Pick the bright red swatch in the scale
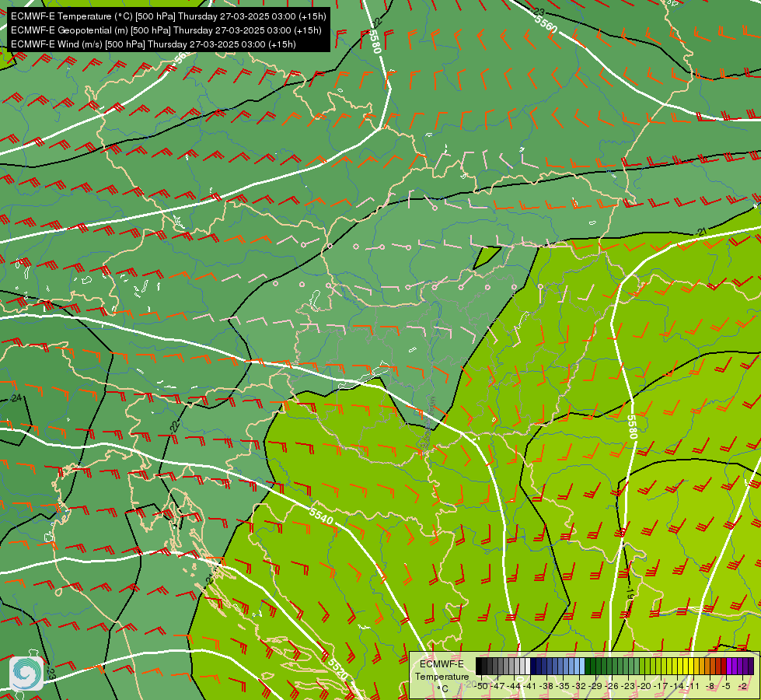 (x=724, y=666)
